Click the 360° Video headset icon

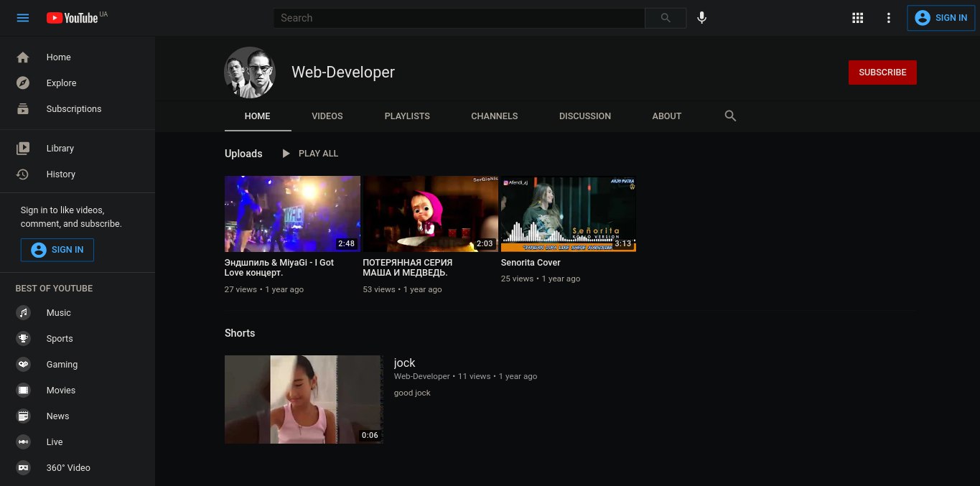pyautogui.click(x=24, y=468)
